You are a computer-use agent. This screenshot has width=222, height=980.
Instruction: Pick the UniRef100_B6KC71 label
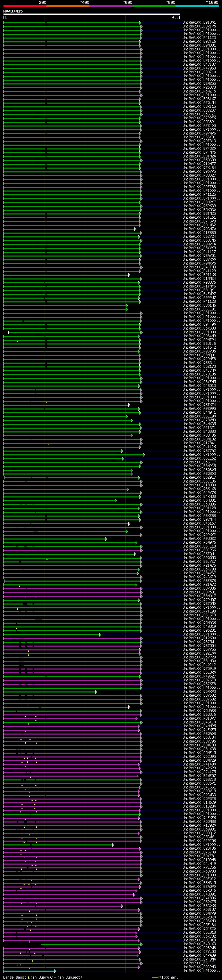coord(199,963)
